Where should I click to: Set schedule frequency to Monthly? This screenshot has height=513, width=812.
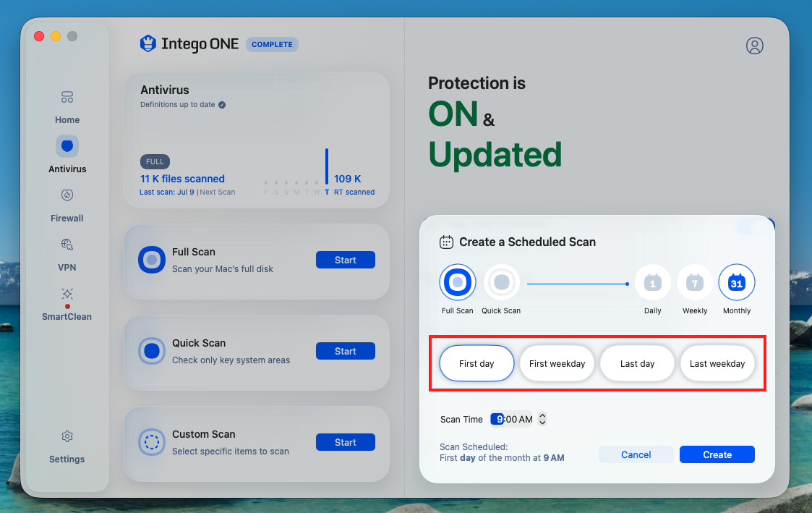pyautogui.click(x=736, y=283)
